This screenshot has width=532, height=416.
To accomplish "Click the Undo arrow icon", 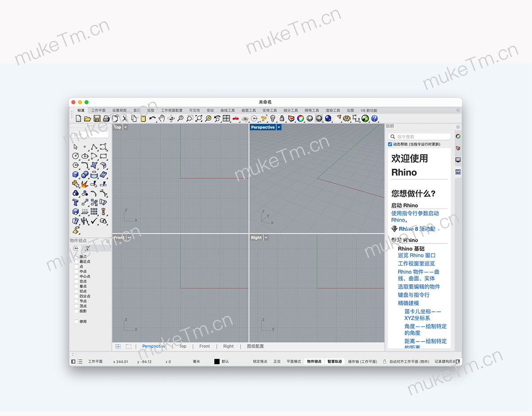I will 153,118.
